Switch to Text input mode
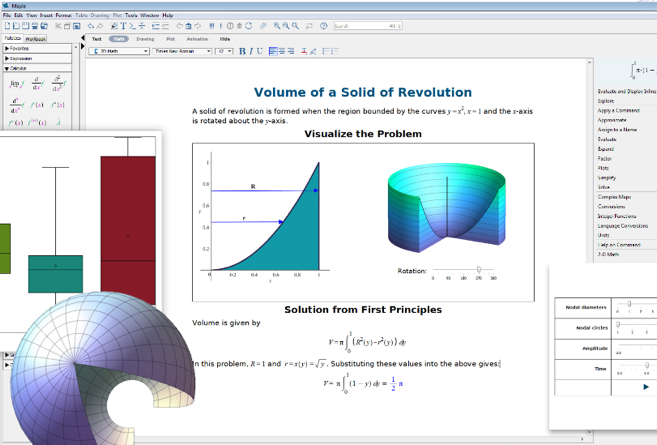The image size is (657, 445). (97, 38)
